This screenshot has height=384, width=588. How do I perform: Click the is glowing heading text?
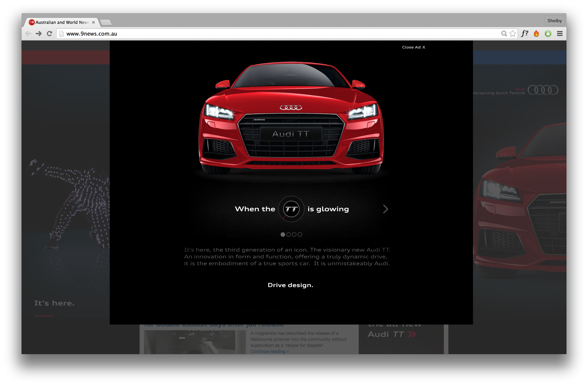[x=328, y=210]
